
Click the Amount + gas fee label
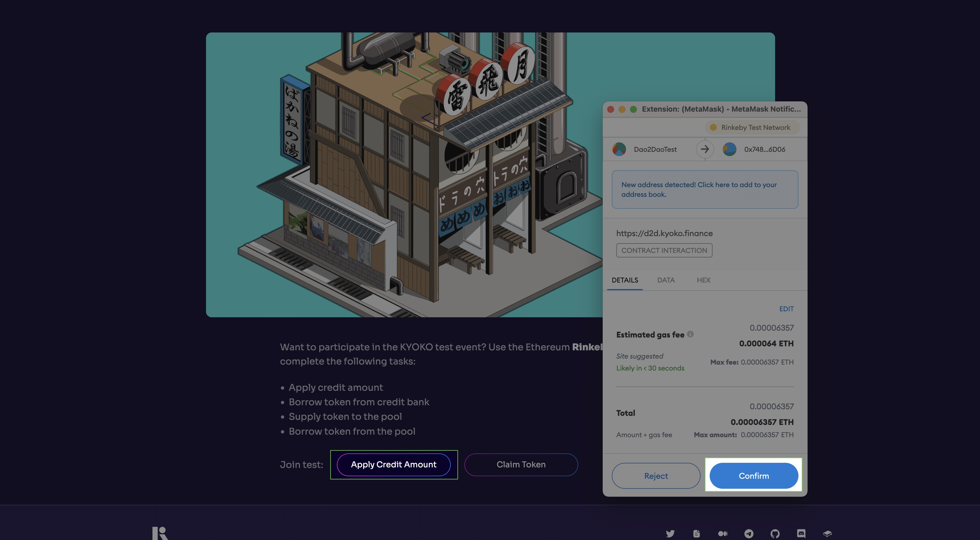(644, 435)
